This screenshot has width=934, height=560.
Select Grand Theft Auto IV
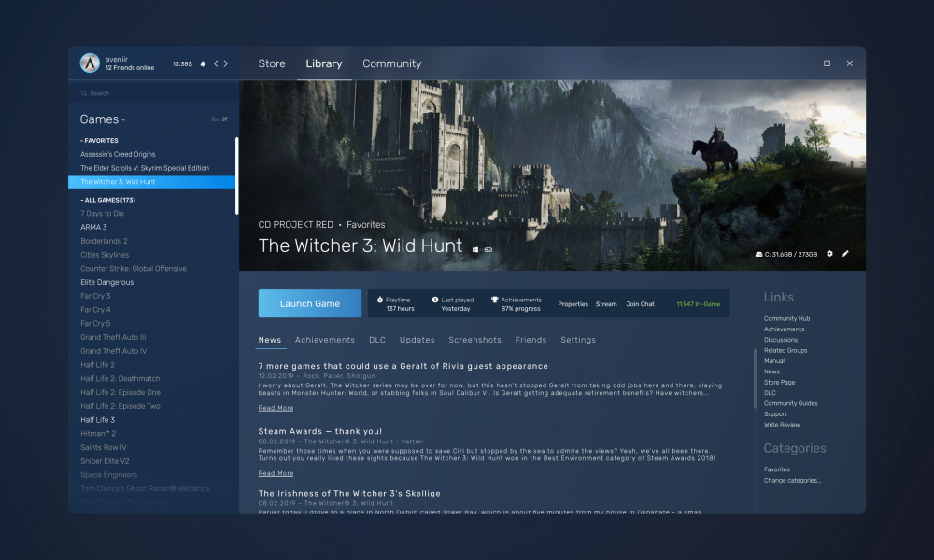(114, 351)
